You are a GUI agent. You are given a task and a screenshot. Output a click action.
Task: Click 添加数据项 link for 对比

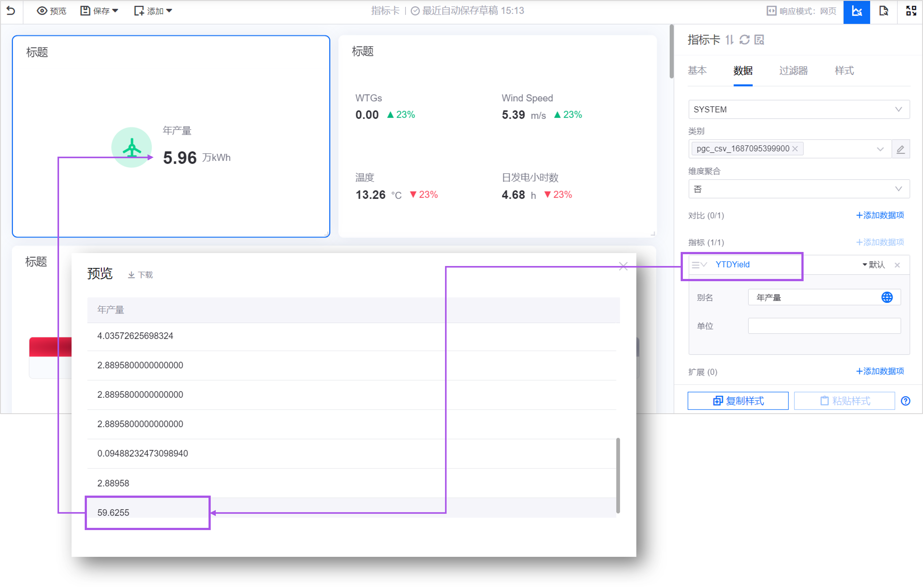pyautogui.click(x=880, y=215)
